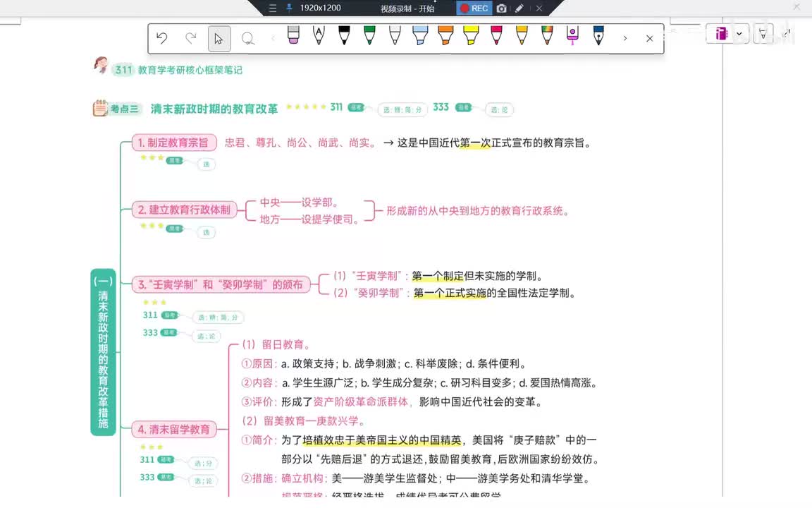Image resolution: width=812 pixels, height=508 pixels.
Task: Click text 第一个制定但未实施的学制
Action: 477,276
